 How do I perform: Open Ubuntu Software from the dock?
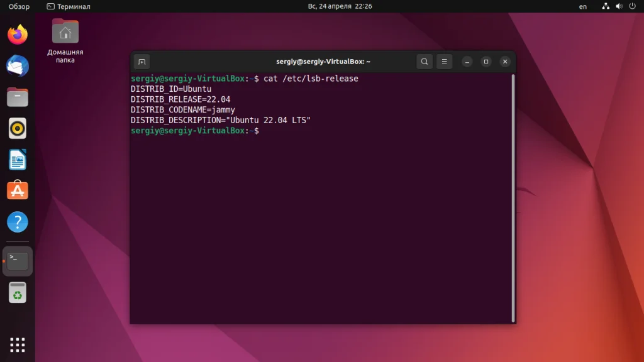click(16, 191)
